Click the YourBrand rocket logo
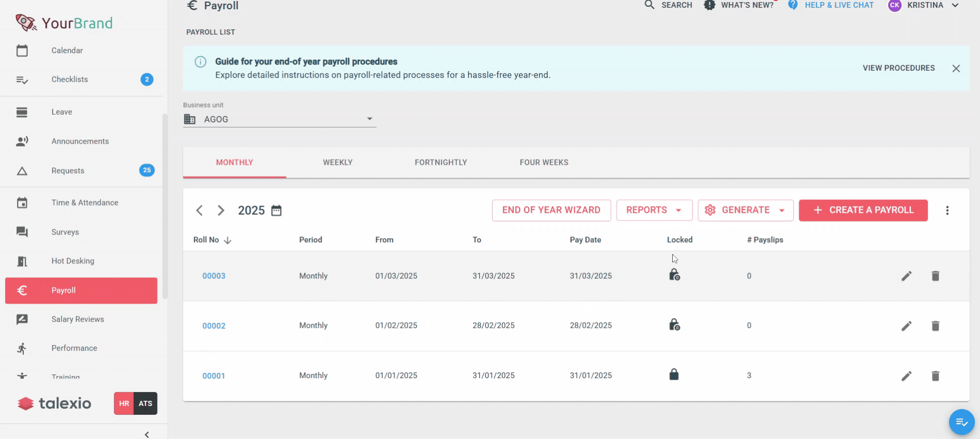Image resolution: width=980 pixels, height=439 pixels. tap(26, 23)
